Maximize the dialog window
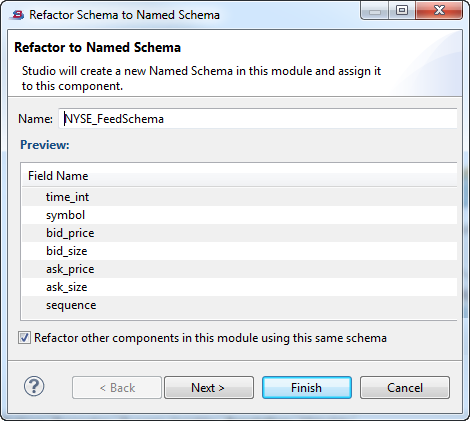The height and width of the screenshot is (421, 470). click(x=402, y=11)
